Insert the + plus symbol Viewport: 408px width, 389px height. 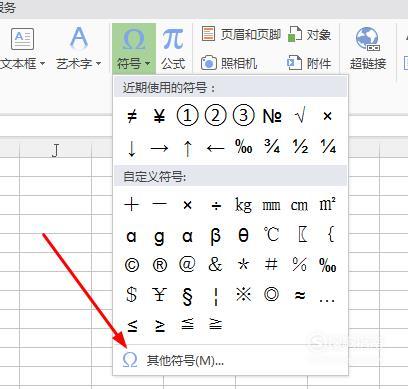[132, 204]
